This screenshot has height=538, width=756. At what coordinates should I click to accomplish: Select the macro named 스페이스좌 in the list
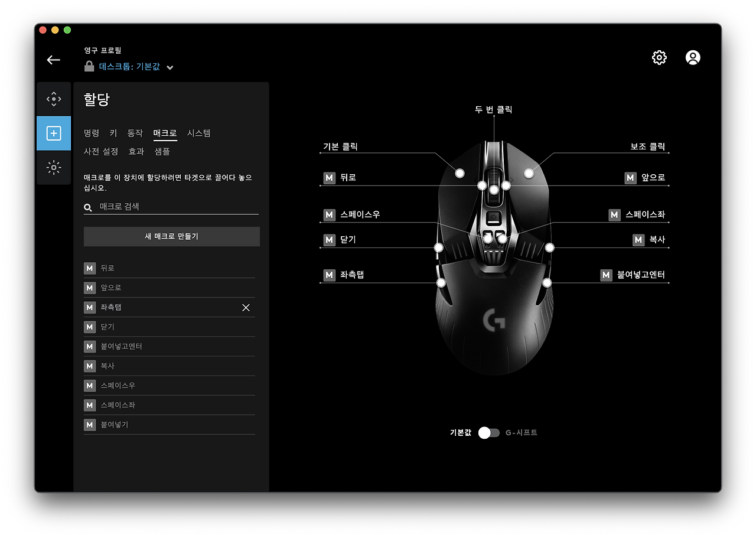point(170,405)
